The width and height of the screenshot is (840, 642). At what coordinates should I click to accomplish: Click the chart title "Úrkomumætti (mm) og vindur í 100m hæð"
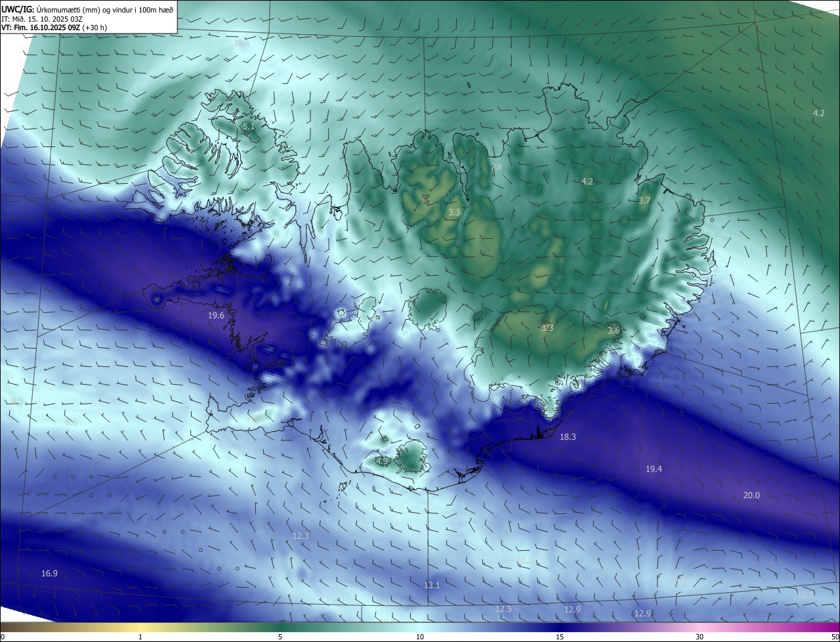pos(106,9)
